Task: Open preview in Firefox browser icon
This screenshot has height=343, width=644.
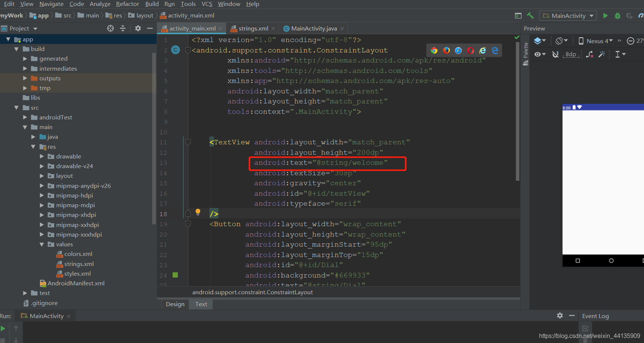Action: point(446,51)
